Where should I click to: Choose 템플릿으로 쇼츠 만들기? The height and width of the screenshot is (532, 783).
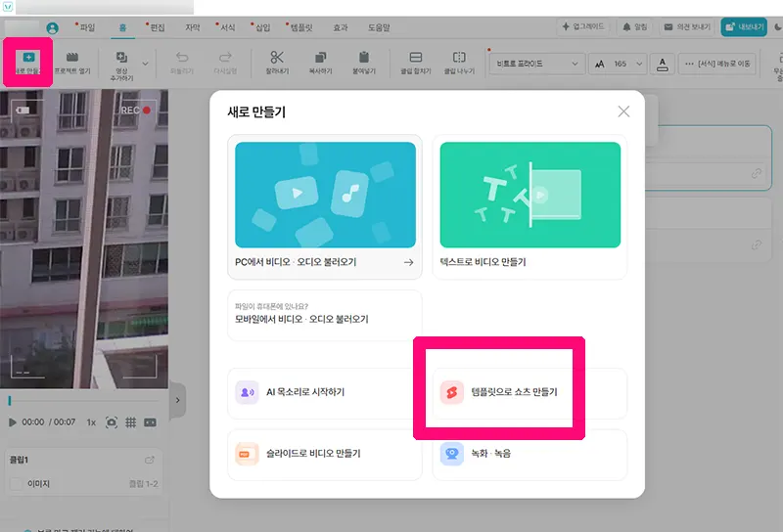530,393
